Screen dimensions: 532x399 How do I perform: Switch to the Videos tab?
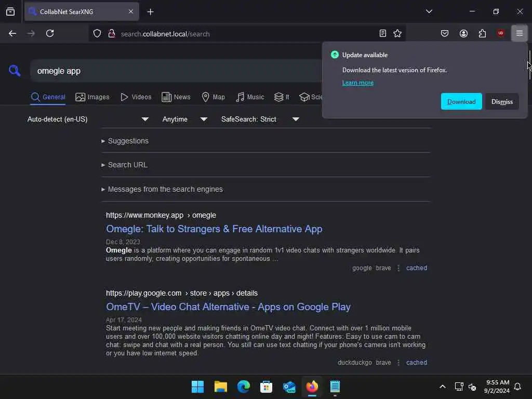pos(136,97)
